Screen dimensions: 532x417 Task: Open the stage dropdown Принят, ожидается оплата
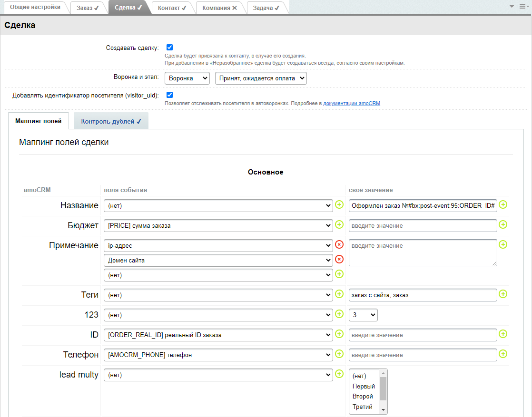261,78
